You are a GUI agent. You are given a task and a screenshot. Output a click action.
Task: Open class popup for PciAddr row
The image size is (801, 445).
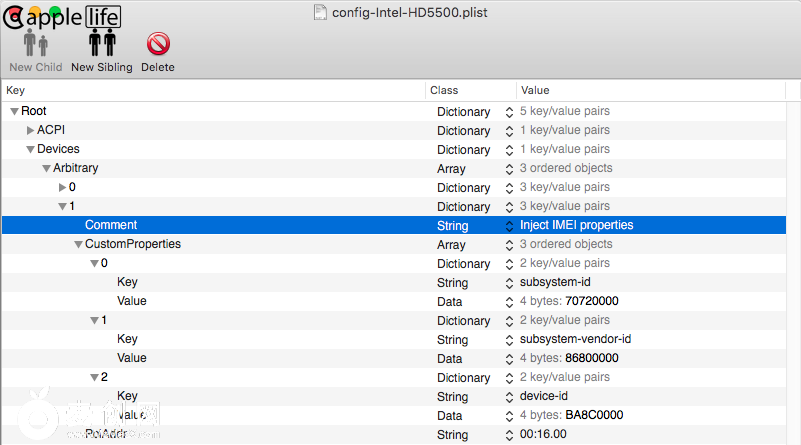(x=509, y=435)
